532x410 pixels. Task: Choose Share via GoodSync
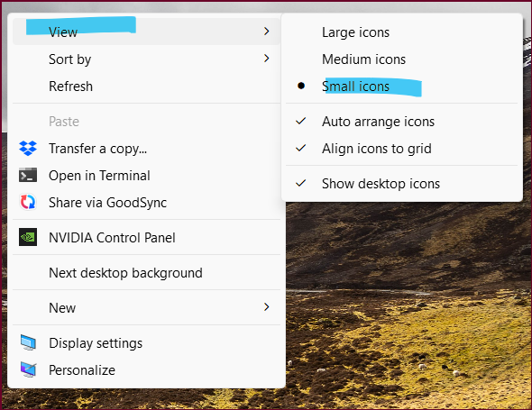146,203
